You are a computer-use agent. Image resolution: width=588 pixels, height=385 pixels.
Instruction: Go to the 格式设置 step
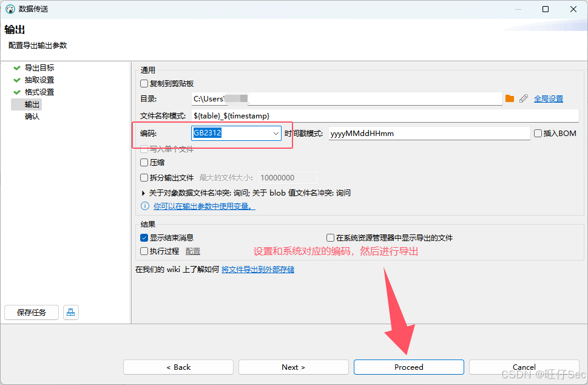pos(39,92)
